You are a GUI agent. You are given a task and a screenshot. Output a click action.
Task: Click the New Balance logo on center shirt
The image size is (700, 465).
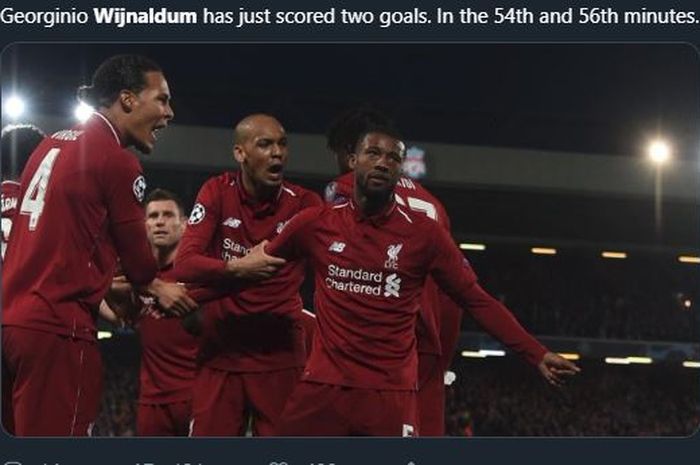(x=338, y=246)
